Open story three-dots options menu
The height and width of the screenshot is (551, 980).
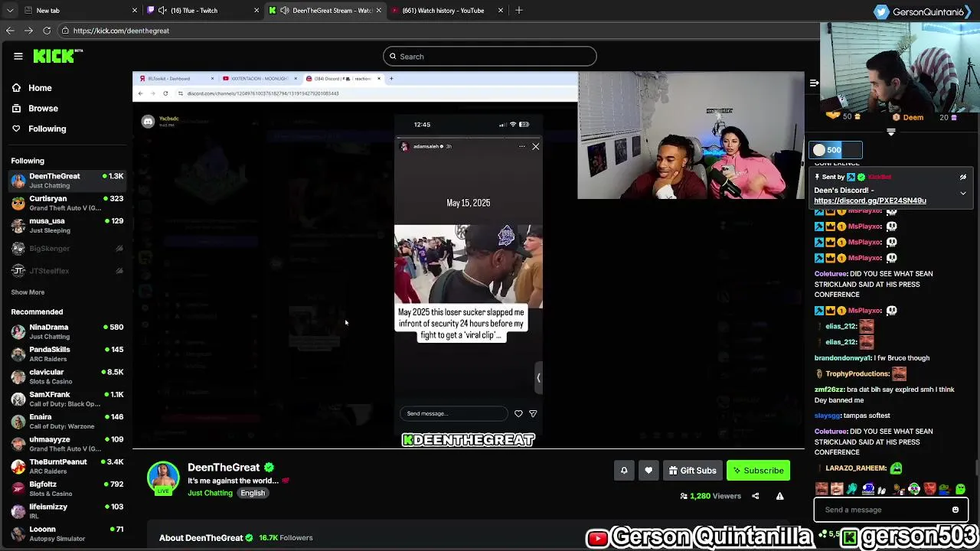click(522, 146)
